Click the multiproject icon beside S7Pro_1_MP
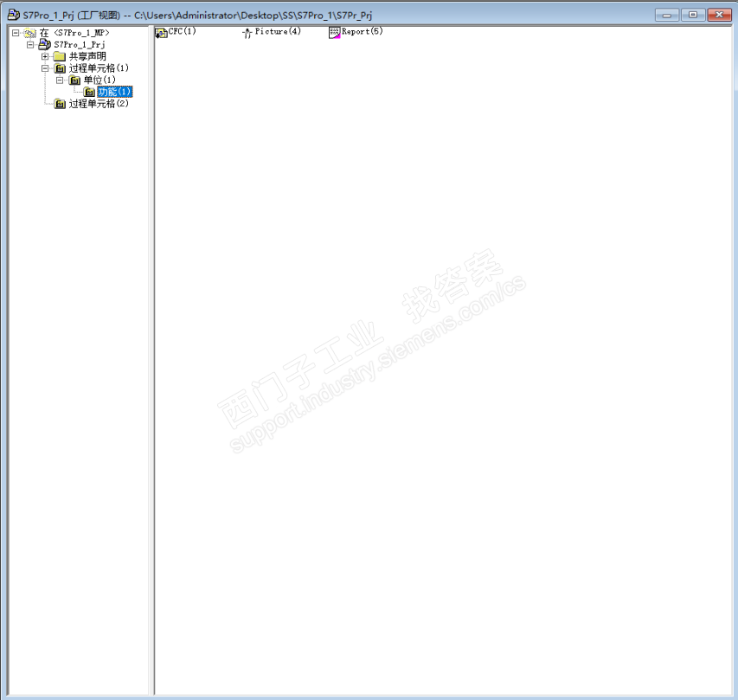 pyautogui.click(x=30, y=33)
